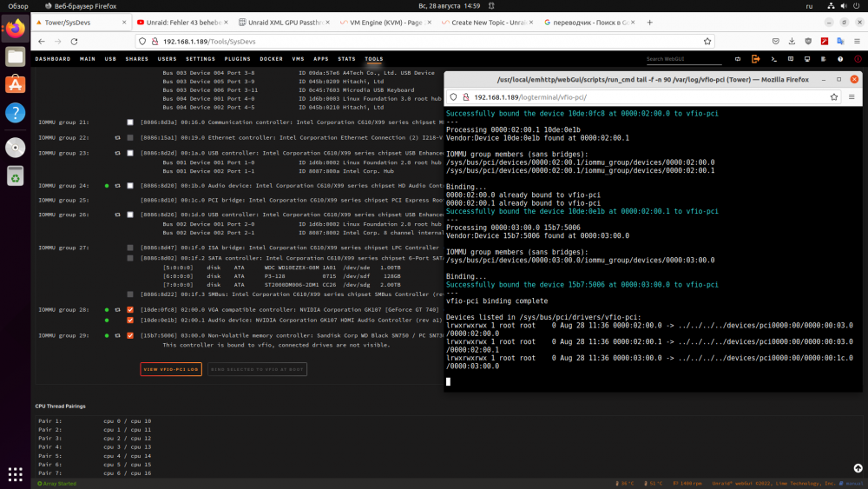Click the orange logout icon
Image resolution: width=868 pixels, height=489 pixels.
[756, 59]
